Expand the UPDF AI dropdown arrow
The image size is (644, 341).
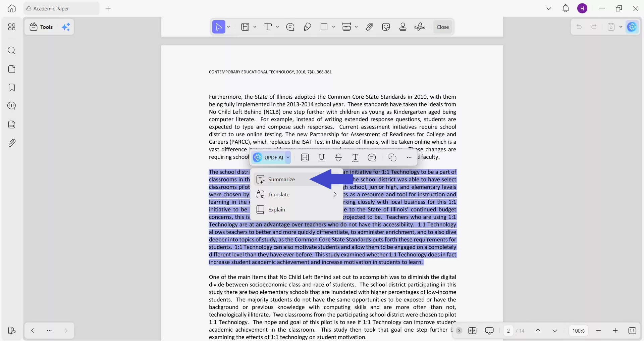point(288,157)
